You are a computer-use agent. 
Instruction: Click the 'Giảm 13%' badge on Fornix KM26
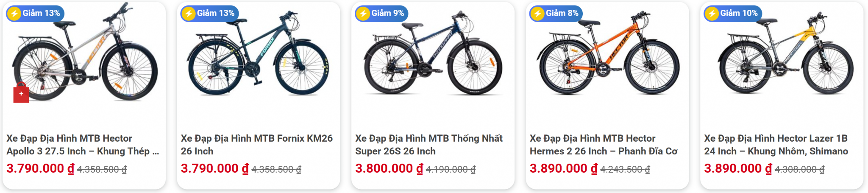(x=210, y=14)
